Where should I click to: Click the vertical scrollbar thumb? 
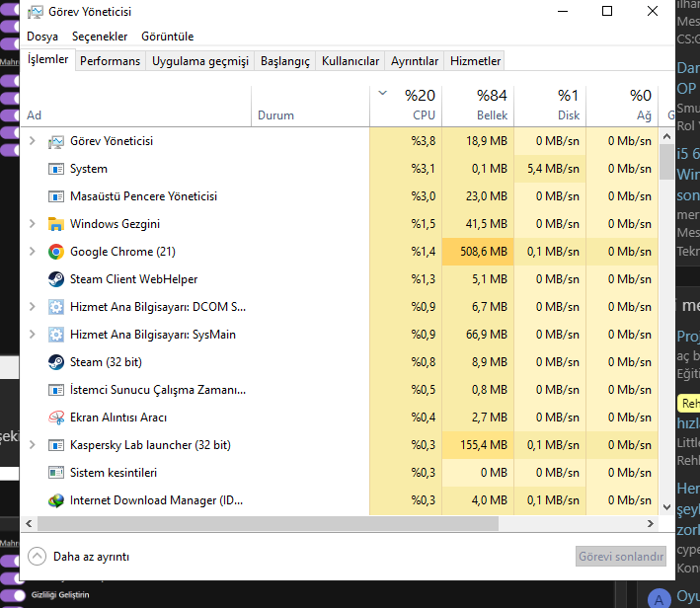667,162
